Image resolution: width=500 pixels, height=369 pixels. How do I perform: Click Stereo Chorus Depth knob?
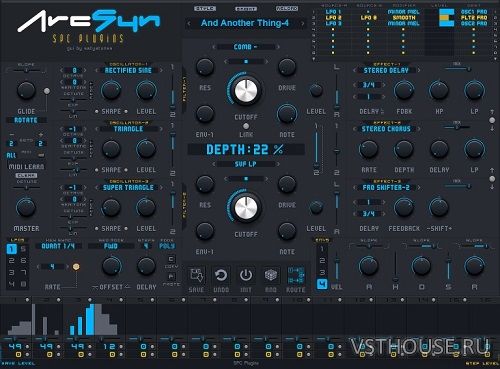404,149
